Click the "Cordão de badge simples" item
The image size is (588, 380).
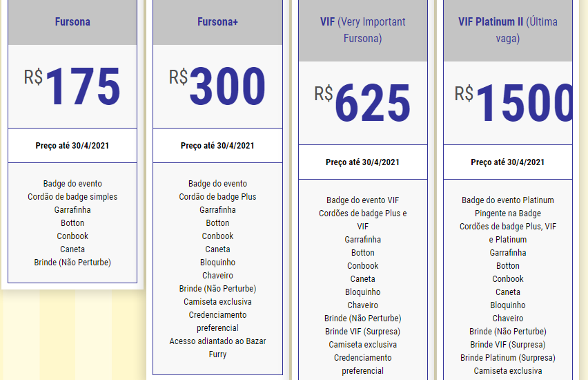pos(72,197)
